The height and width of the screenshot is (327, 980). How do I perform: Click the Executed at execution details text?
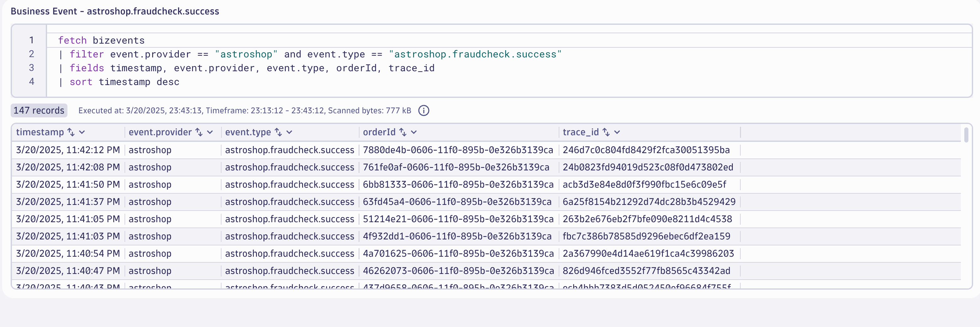pyautogui.click(x=245, y=110)
